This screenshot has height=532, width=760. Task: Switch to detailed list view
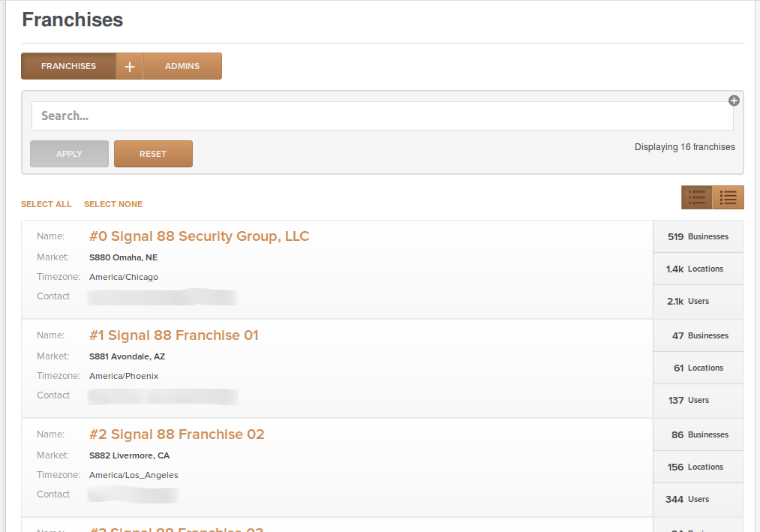[696, 197]
